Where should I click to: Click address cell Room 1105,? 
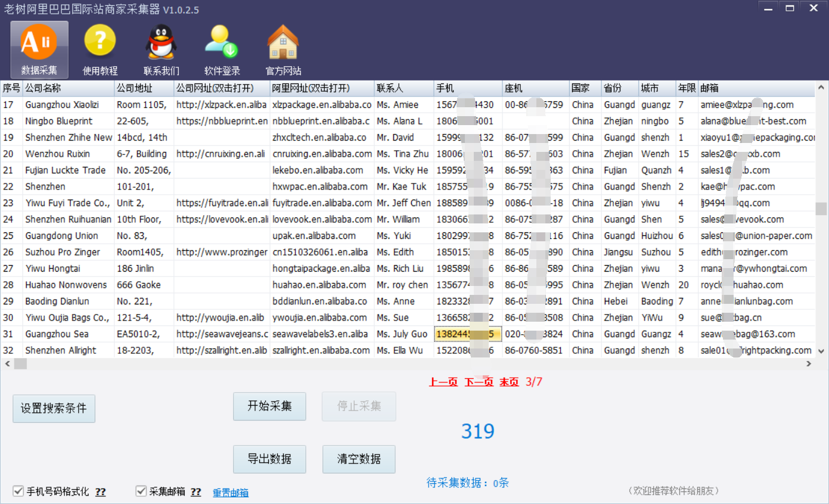click(144, 105)
